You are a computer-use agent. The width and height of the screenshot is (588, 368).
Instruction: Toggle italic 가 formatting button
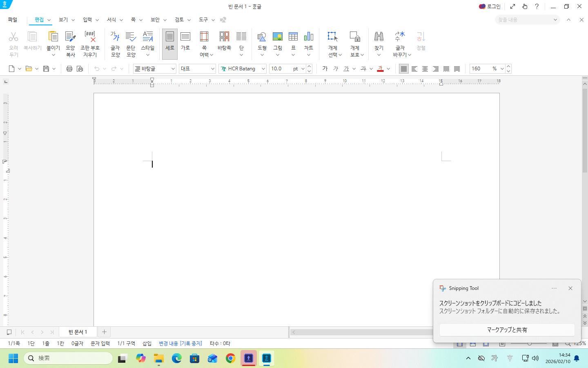[x=336, y=69]
